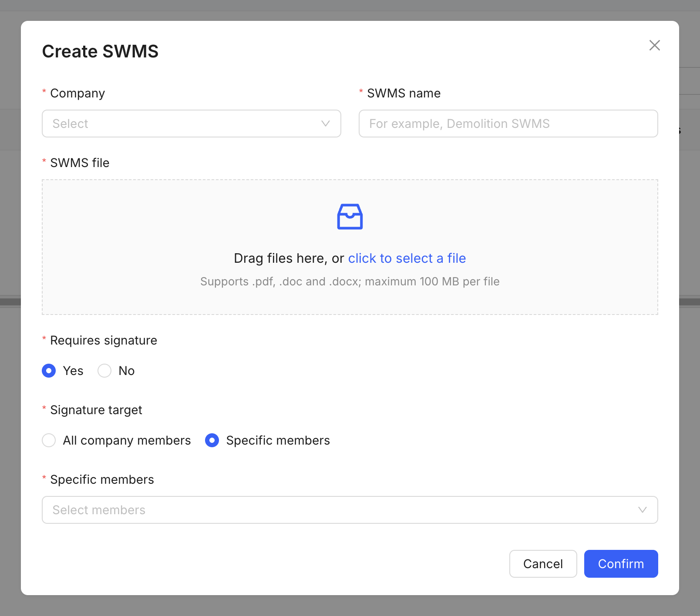Confirm the new SWMS

[x=621, y=564]
